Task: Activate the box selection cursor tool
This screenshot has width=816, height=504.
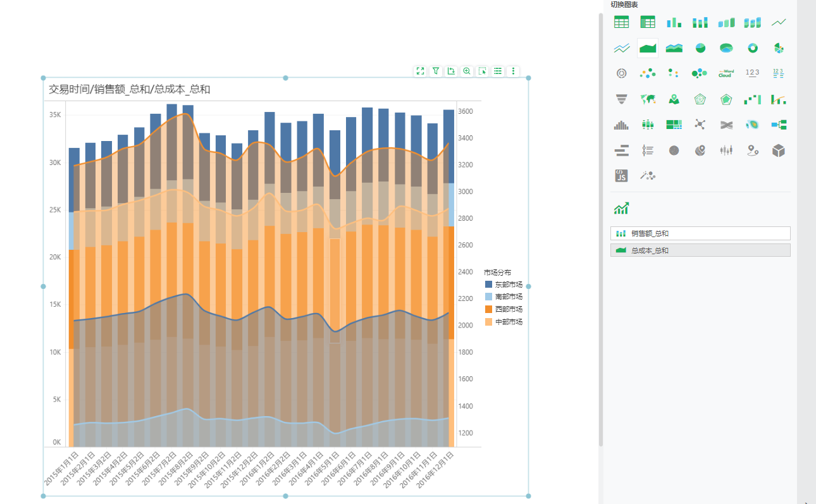Action: tap(482, 71)
